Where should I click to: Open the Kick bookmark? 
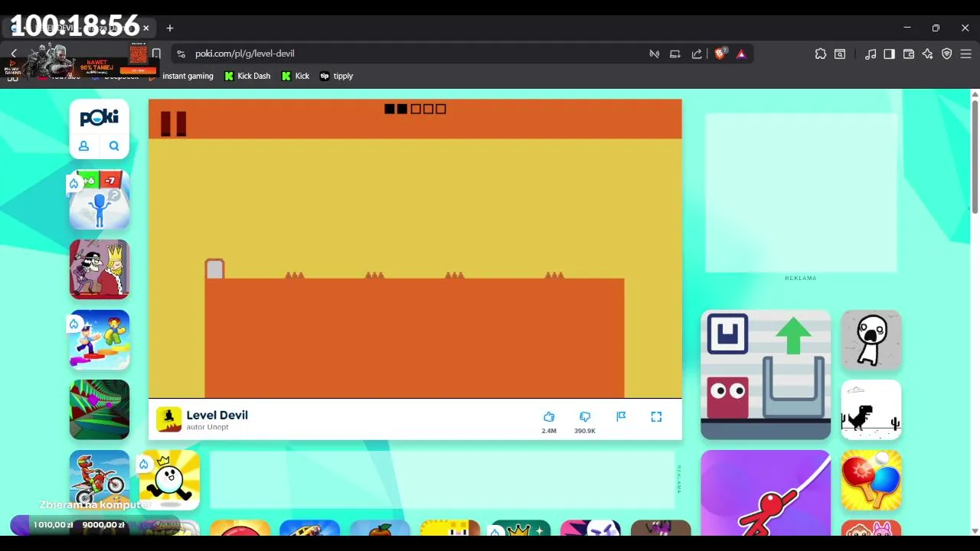(296, 76)
